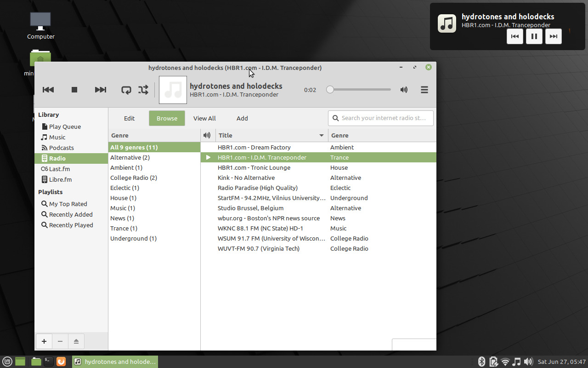Skip to next track in the notification
Image resolution: width=588 pixels, height=368 pixels.
pyautogui.click(x=554, y=36)
